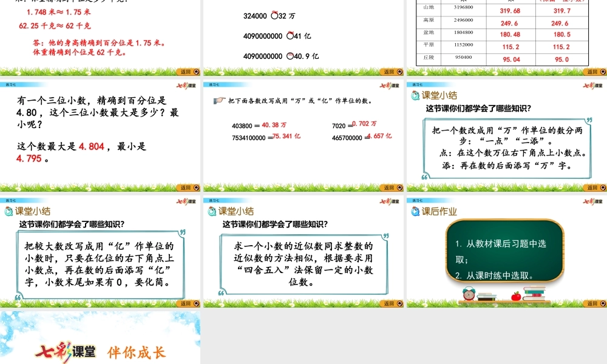Click the green chalkboard homework list
The width and height of the screenshot is (607, 364).
click(503, 254)
